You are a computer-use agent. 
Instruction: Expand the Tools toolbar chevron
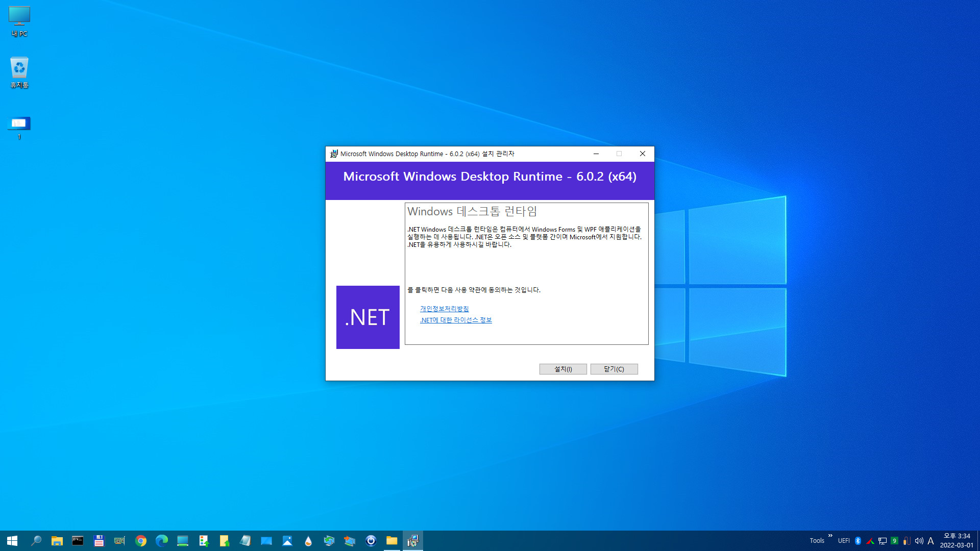pos(830,536)
